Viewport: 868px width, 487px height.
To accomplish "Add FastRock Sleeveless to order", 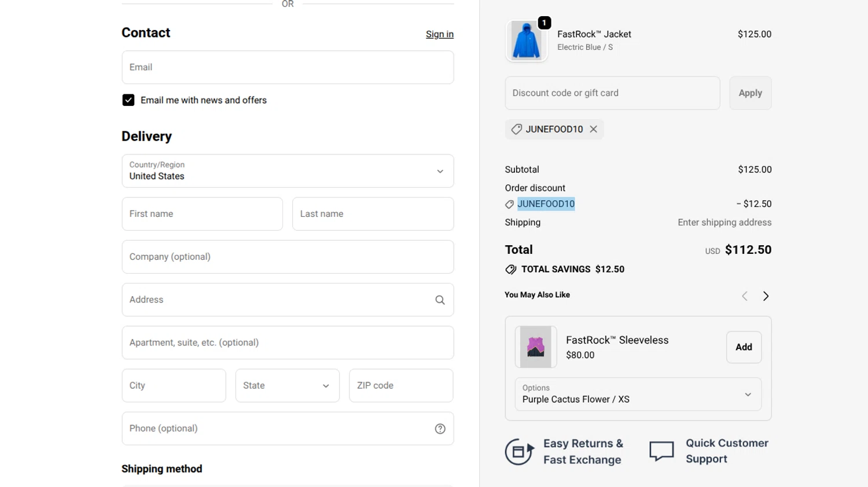I will [x=744, y=347].
